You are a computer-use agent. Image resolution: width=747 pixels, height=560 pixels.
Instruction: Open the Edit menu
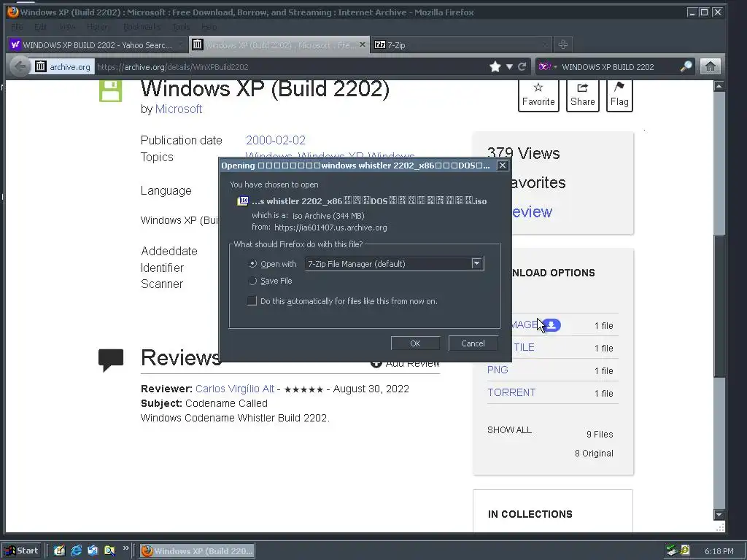point(41,27)
